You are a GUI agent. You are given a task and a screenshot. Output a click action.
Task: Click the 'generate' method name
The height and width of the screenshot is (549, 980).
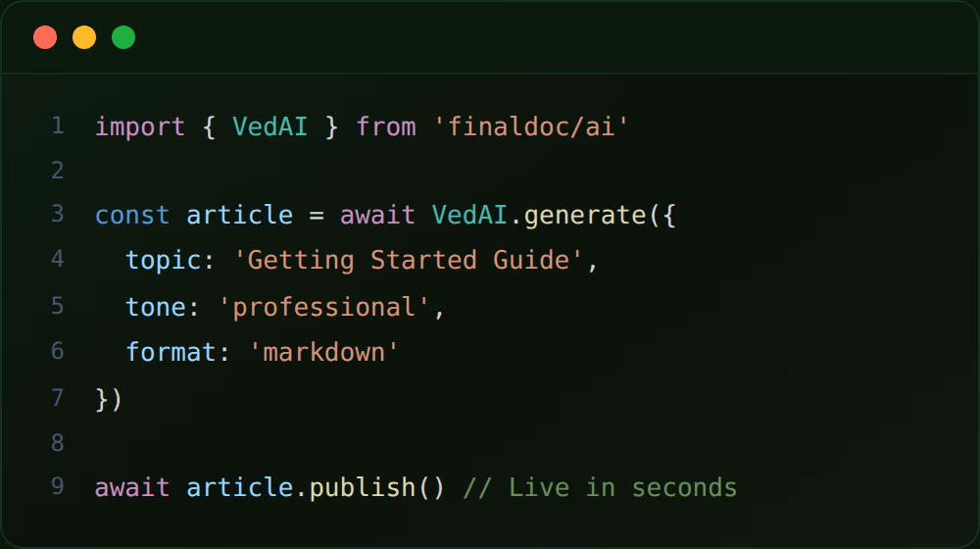[x=585, y=215]
